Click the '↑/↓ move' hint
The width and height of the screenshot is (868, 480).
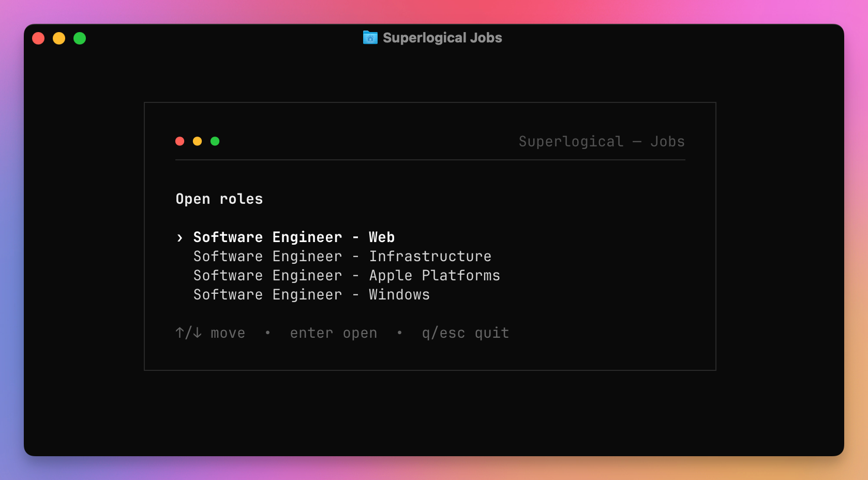tap(210, 333)
